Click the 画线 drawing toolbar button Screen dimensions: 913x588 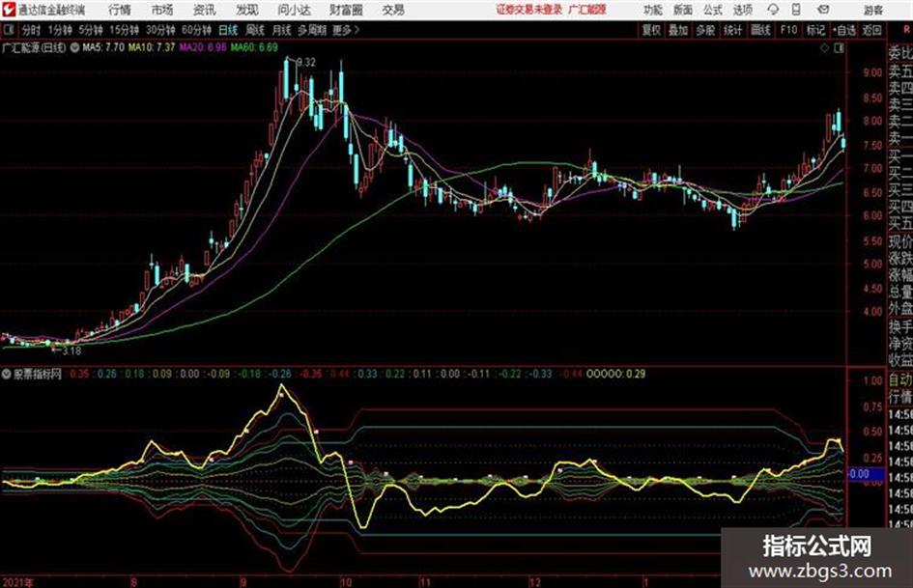coord(760,30)
